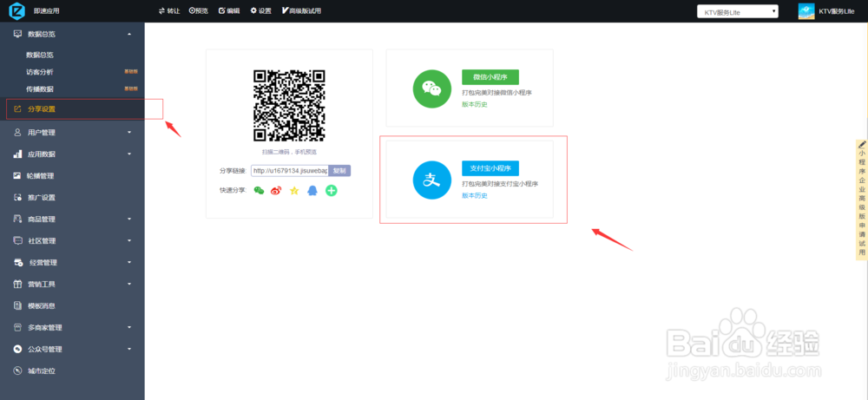Click the blue Alipay circle logo
This screenshot has height=400, width=868.
(x=431, y=180)
